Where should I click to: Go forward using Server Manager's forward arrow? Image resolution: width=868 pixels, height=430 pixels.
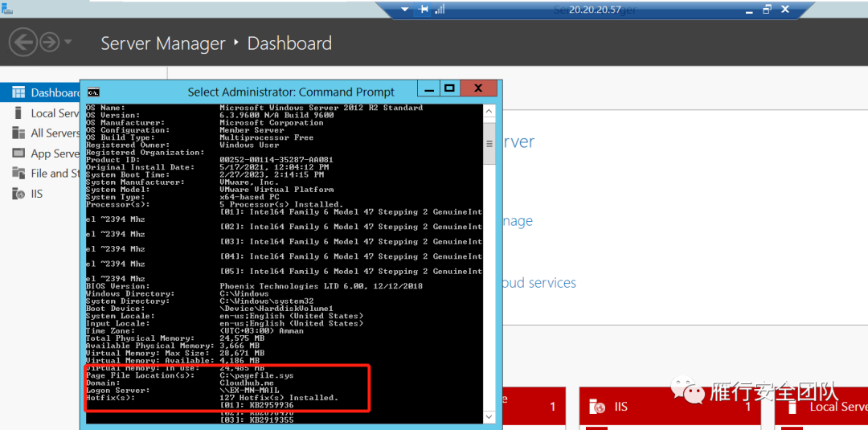pyautogui.click(x=49, y=42)
